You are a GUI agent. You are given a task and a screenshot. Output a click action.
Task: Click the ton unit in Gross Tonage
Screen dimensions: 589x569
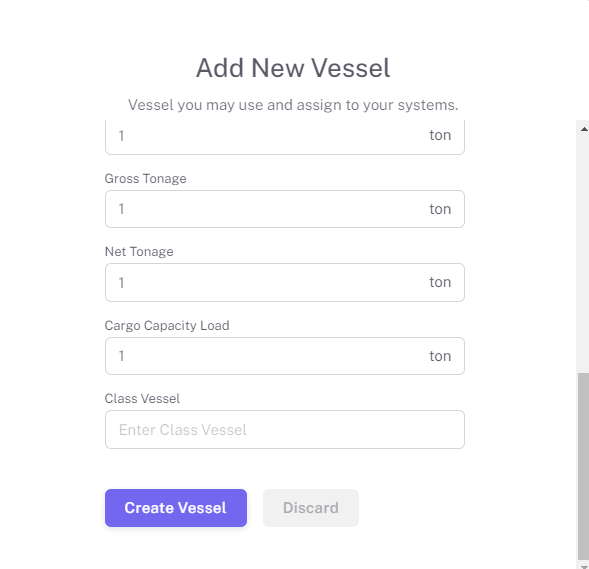(x=440, y=209)
